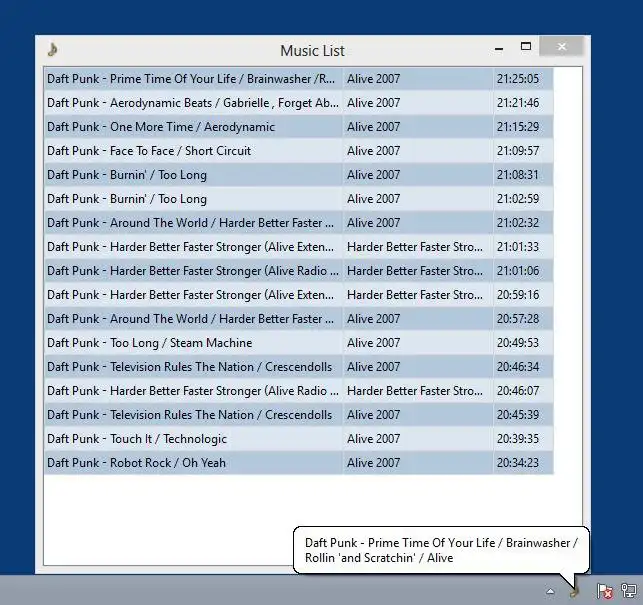The image size is (643, 605).
Task: Click Alive 2007 album in the 21:25:05 row
Action: pyautogui.click(x=373, y=79)
